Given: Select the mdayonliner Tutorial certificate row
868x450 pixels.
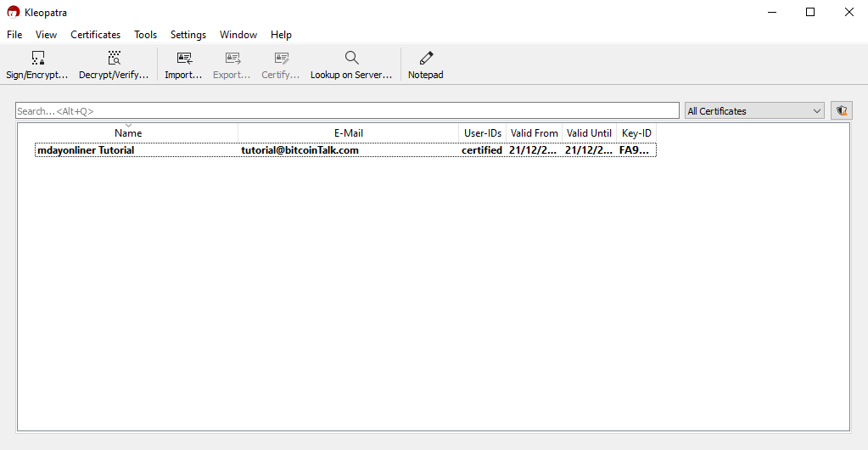Looking at the screenshot, I should pyautogui.click(x=345, y=150).
